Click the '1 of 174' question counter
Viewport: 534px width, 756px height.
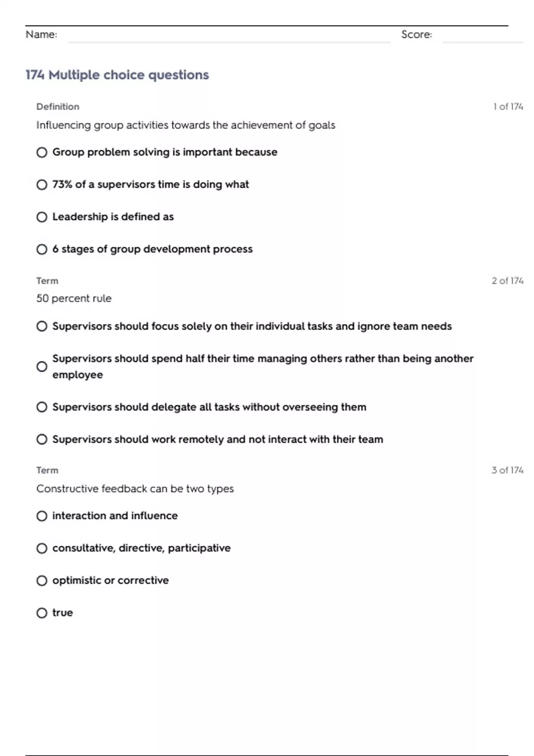point(508,107)
